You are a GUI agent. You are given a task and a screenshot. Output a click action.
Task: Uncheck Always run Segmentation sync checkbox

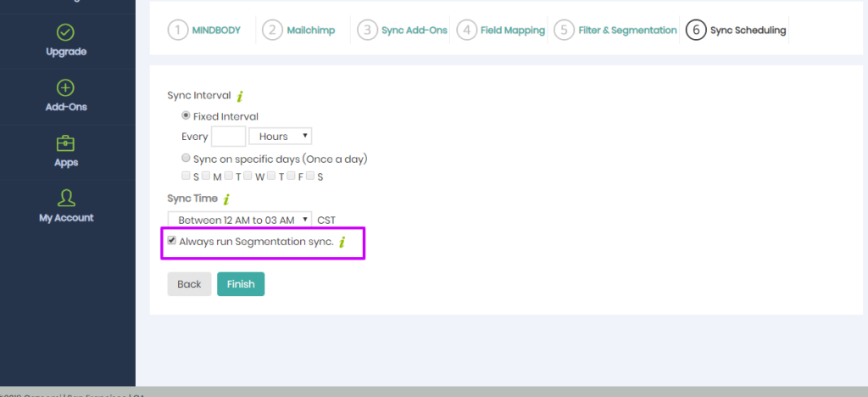pyautogui.click(x=171, y=241)
